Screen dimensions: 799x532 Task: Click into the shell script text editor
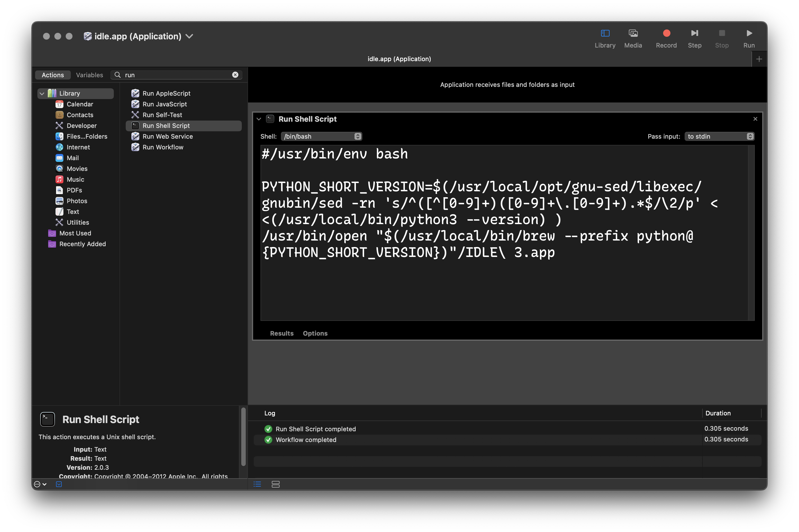click(x=504, y=233)
